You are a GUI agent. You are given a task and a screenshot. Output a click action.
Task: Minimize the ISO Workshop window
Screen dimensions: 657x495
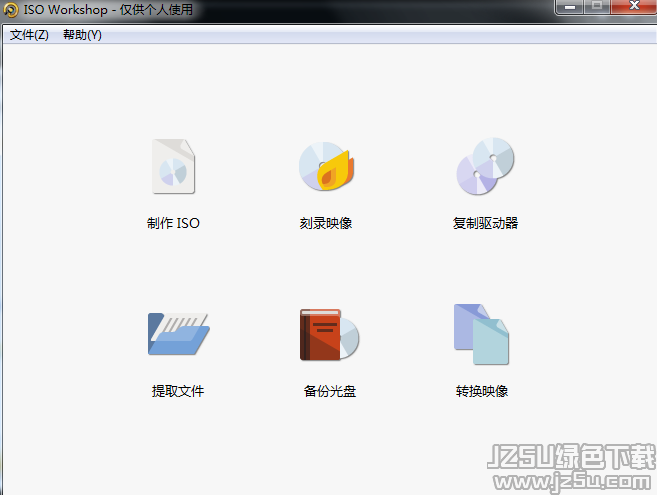click(569, 7)
